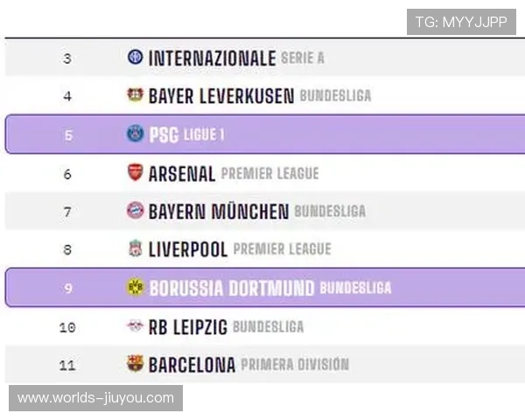Screen dimensions: 525x420
Task: Click the Arsenal club crest icon
Action: pos(135,172)
